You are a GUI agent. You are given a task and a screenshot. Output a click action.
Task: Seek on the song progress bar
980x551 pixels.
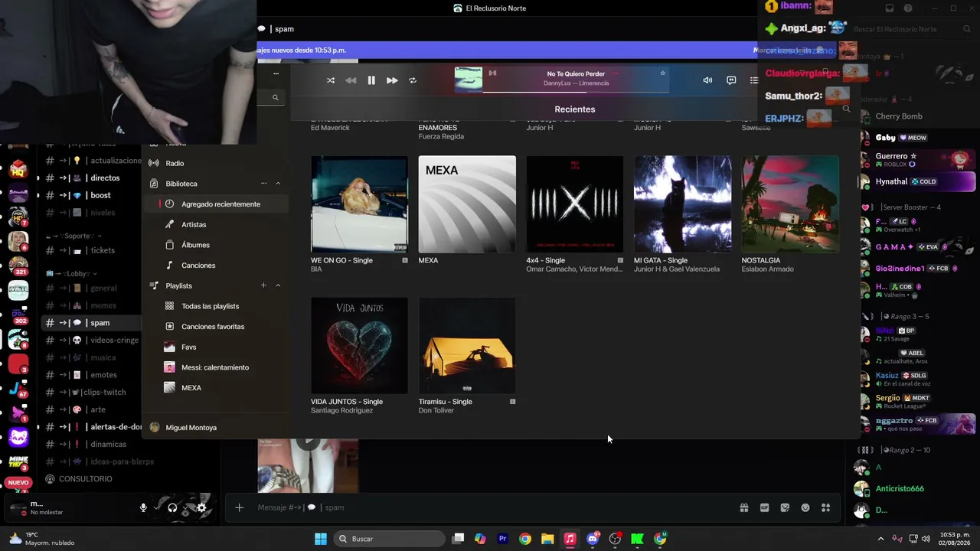click(574, 92)
